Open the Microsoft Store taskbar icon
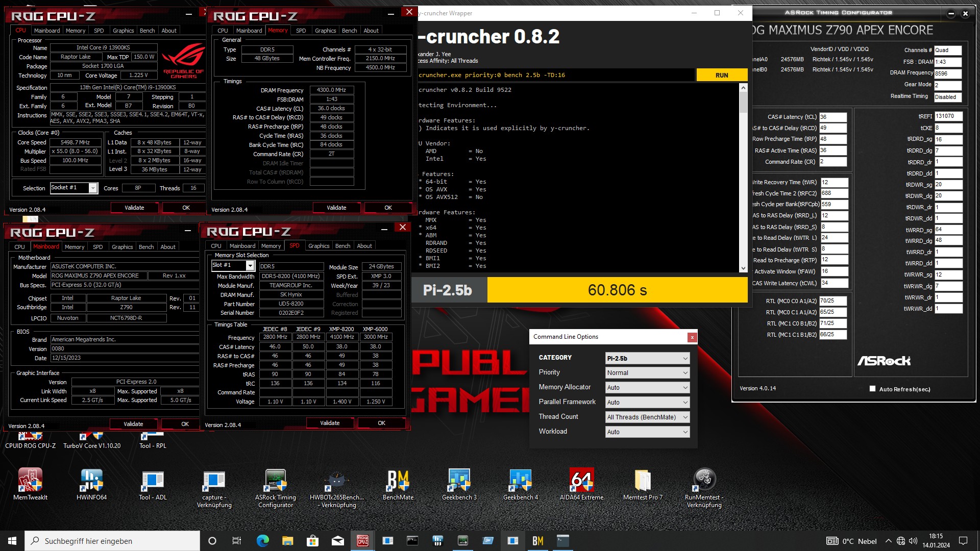Screen dimensions: 980x551 (312, 541)
